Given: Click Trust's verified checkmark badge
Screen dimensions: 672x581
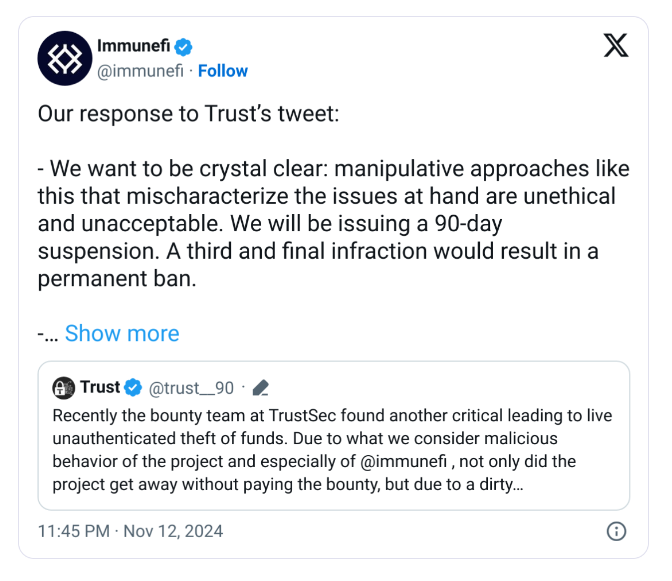Looking at the screenshot, I should [133, 388].
